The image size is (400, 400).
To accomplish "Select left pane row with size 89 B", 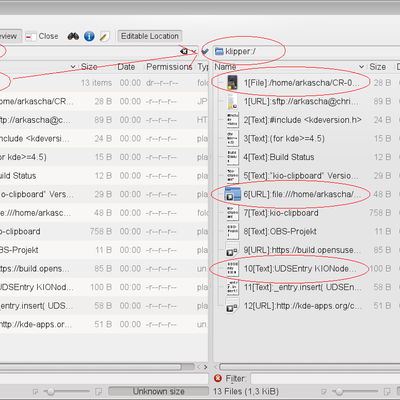I will 104,120.
